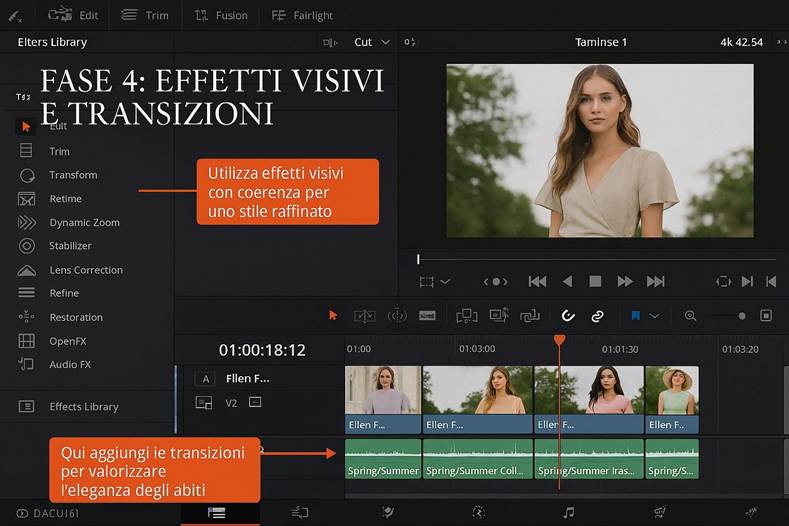
Task: Select the trim edit mode icon
Action: click(x=364, y=316)
